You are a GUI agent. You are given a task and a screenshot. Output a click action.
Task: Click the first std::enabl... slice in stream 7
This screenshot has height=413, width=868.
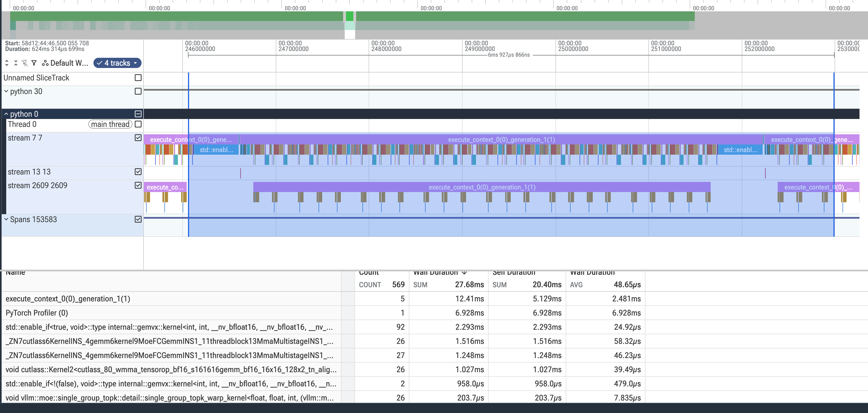(216, 150)
